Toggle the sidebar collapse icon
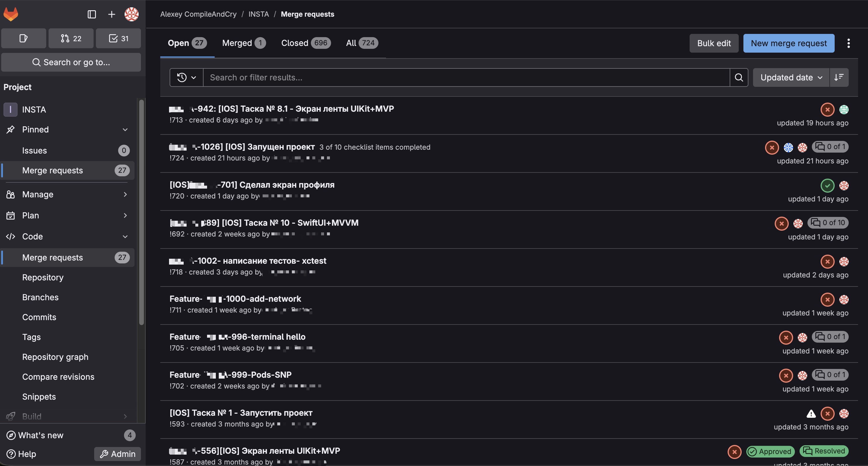 click(92, 14)
